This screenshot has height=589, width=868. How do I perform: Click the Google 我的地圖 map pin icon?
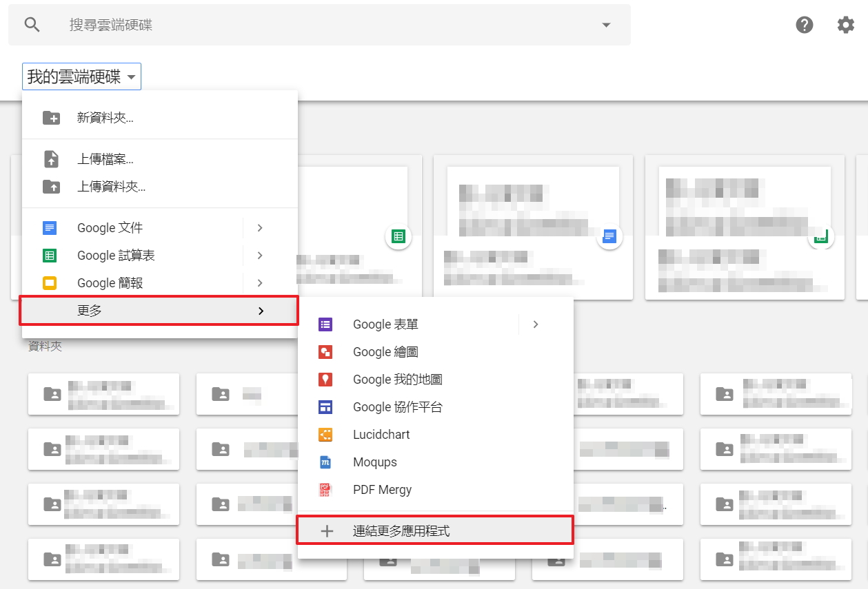click(x=325, y=380)
